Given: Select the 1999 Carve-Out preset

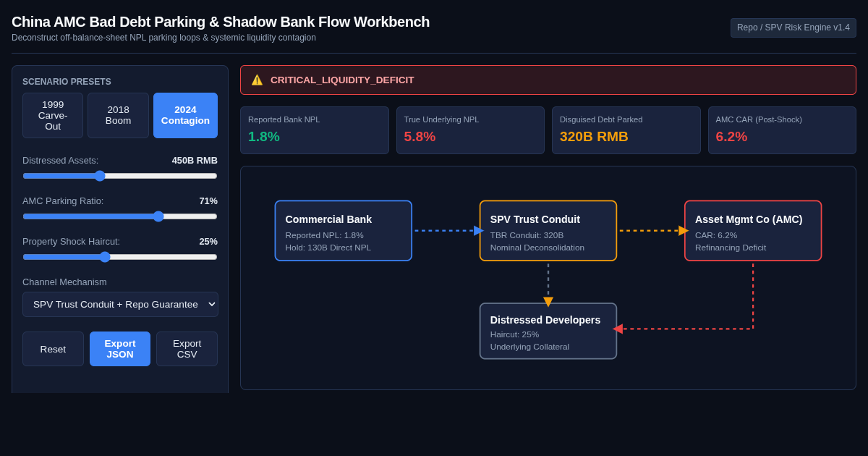Looking at the screenshot, I should tap(53, 115).
